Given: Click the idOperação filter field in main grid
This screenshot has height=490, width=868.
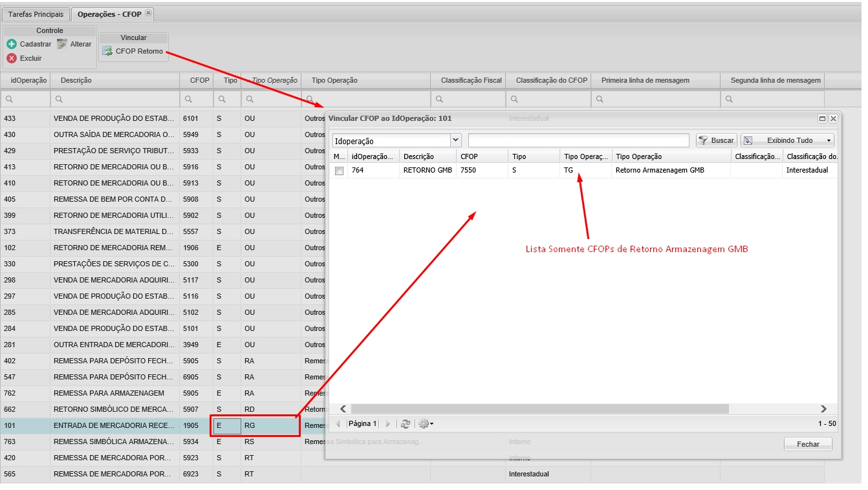Looking at the screenshot, I should point(25,99).
